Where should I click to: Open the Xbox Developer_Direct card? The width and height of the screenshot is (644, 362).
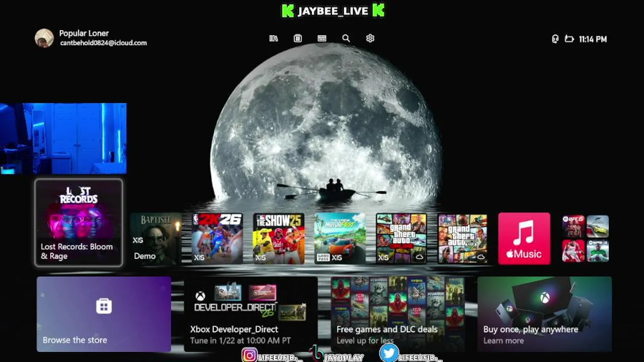pos(251,314)
